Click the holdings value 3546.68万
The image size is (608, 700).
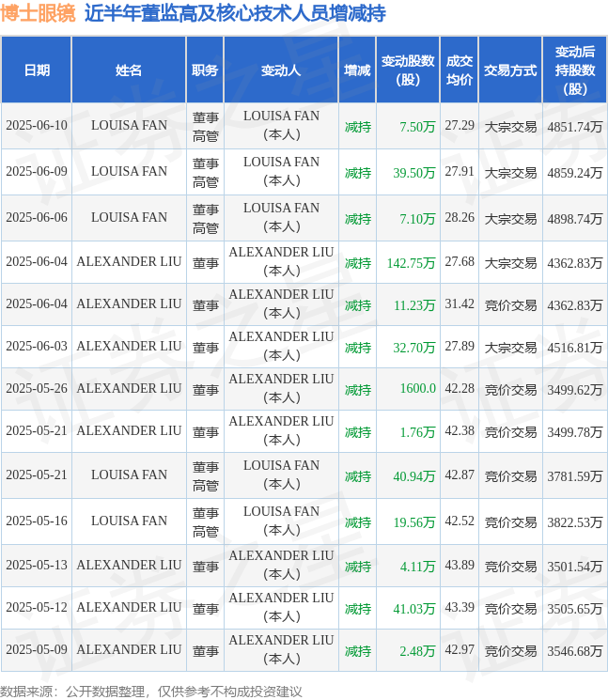(x=575, y=651)
